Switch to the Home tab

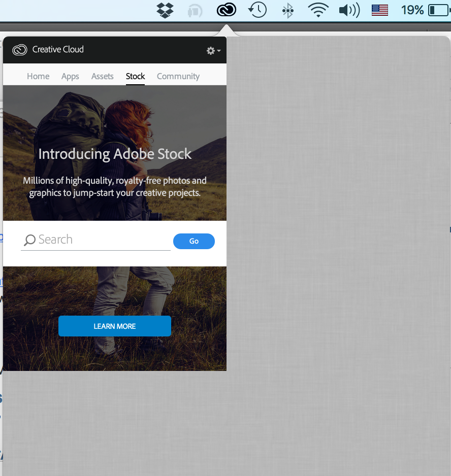[x=38, y=76]
